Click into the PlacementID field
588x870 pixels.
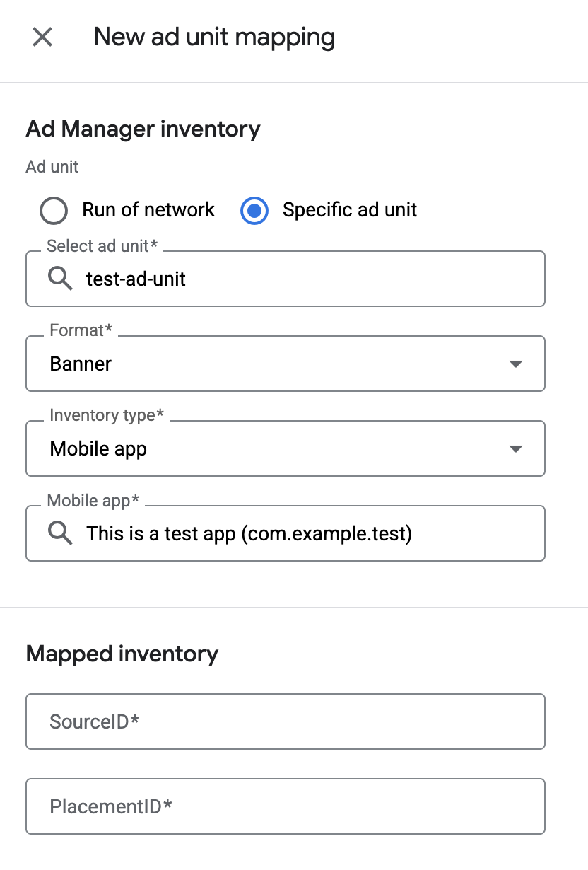(286, 806)
